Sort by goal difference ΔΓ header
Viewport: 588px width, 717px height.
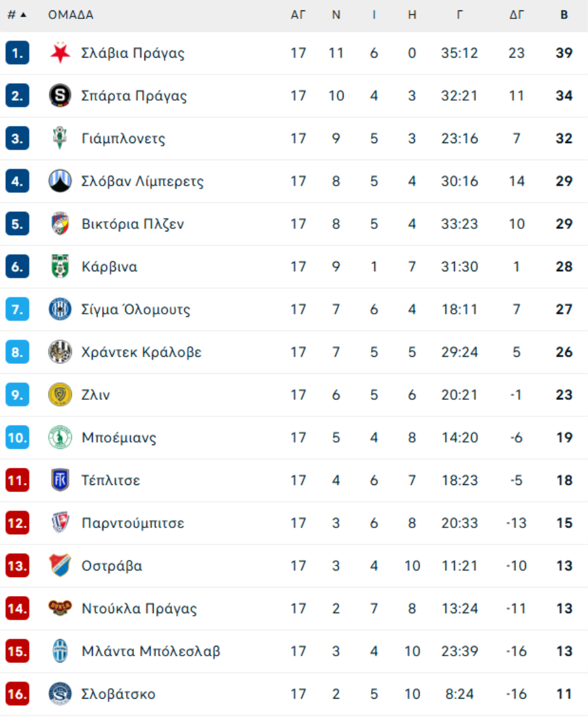[516, 15]
